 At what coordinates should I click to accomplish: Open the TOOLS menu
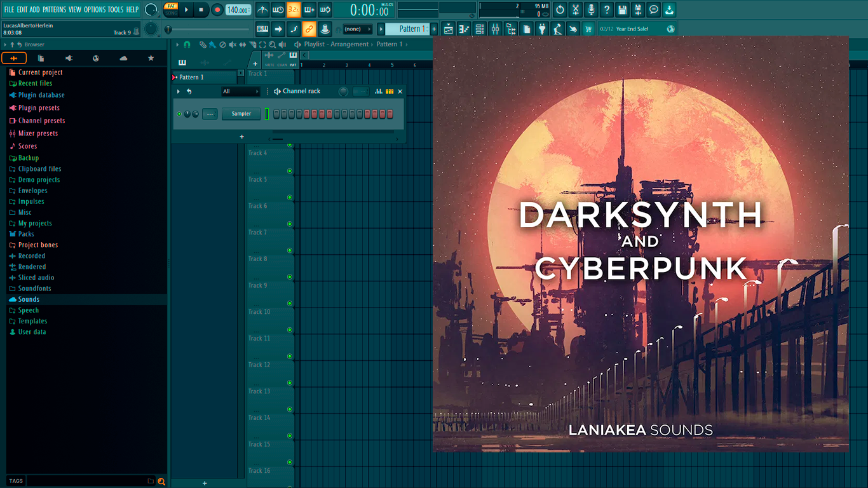116,10
